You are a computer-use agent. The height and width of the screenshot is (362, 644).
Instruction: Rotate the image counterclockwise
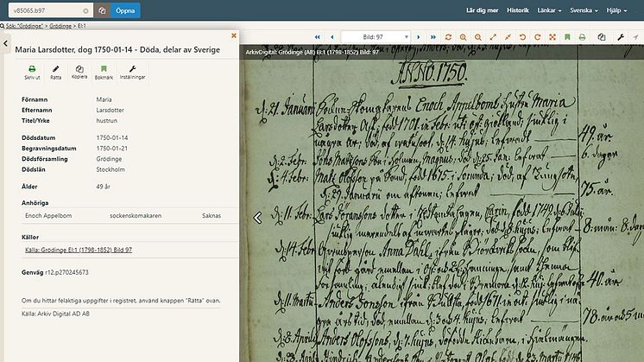[x=524, y=37]
